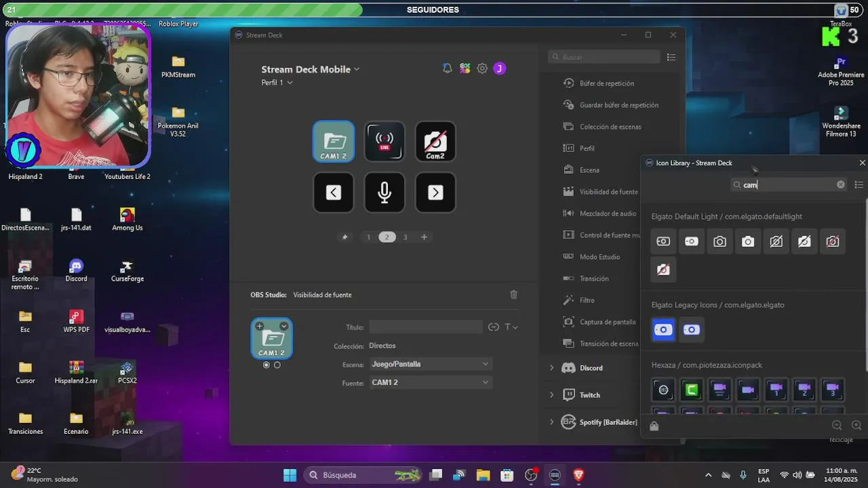Pick the filled camera-off icon with white slash
This screenshot has height=488, width=868.
pyautogui.click(x=804, y=241)
